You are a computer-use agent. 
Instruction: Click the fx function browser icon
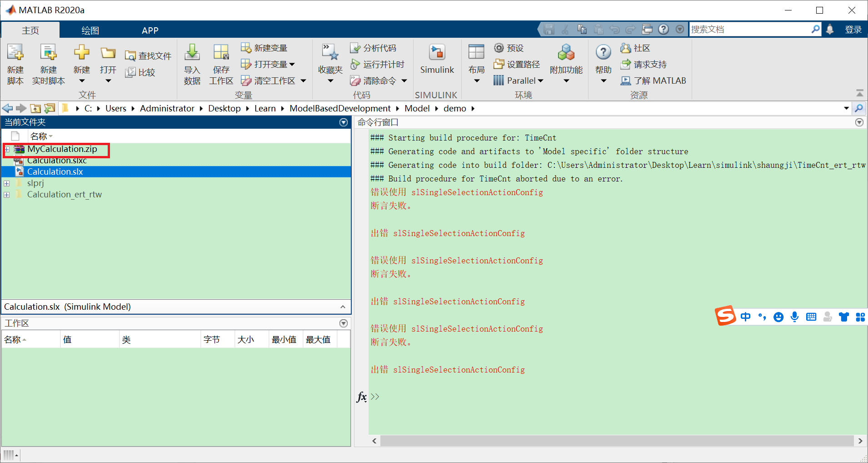click(362, 397)
